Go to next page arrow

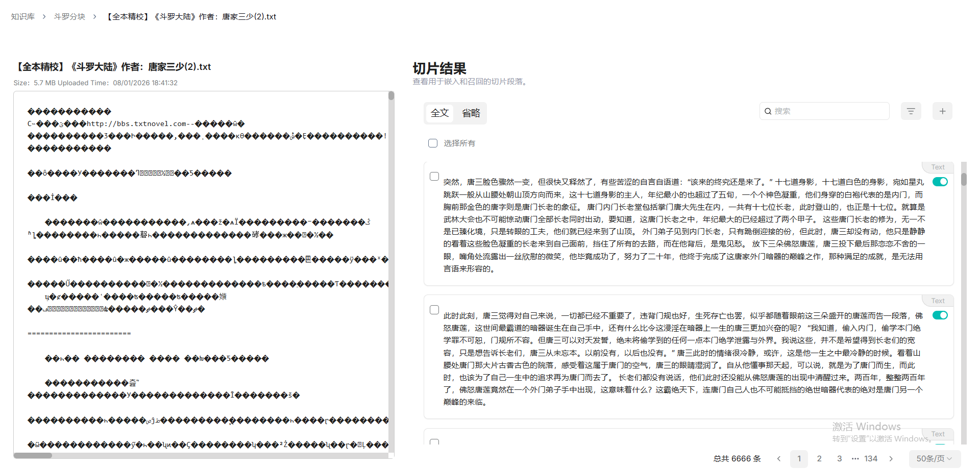point(891,459)
